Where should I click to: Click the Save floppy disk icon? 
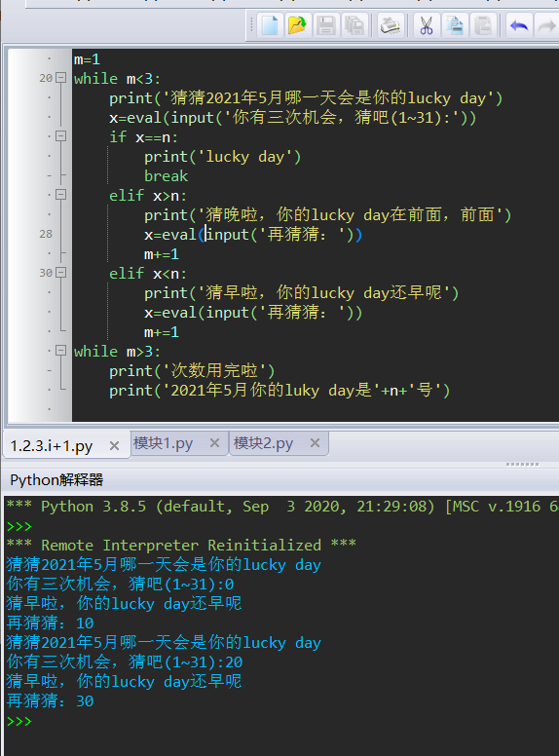click(326, 25)
